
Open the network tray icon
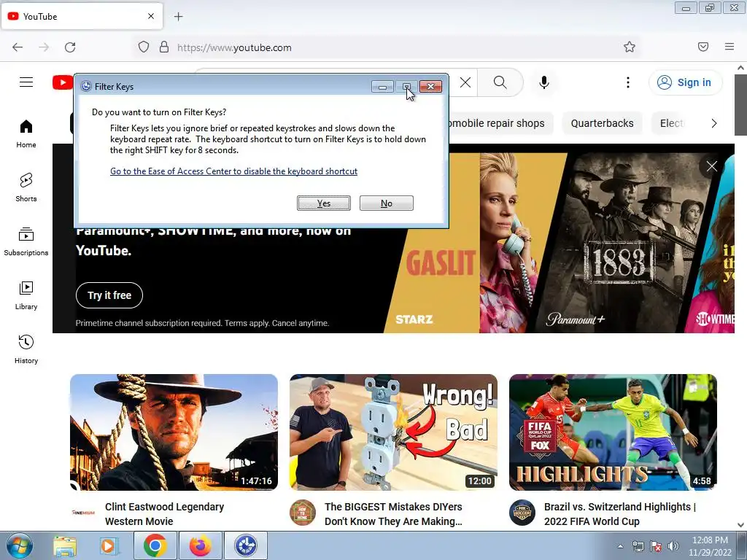[638, 546]
